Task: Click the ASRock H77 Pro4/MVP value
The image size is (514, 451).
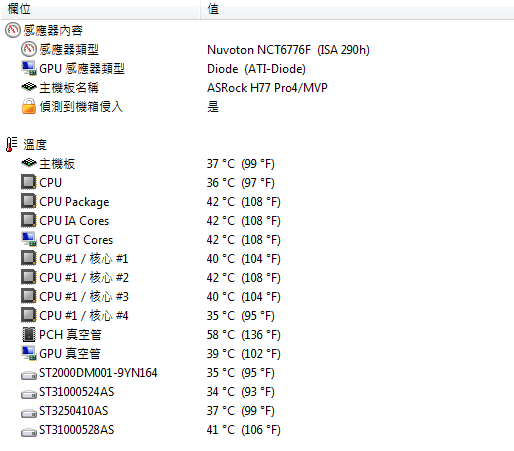Action: click(x=267, y=88)
